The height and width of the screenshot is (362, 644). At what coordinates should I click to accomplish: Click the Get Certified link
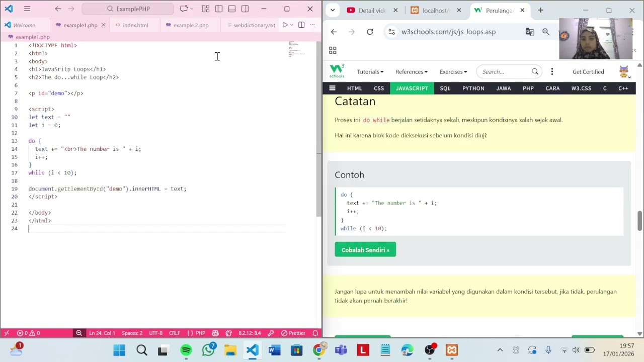click(588, 72)
